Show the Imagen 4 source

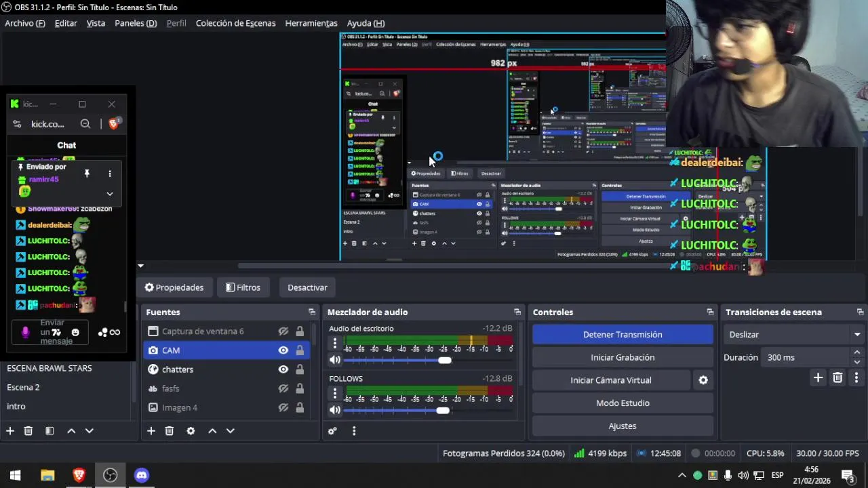(x=283, y=407)
